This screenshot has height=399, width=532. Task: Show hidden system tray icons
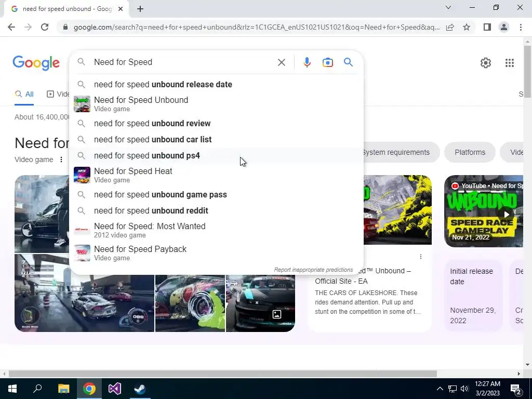pos(440,389)
